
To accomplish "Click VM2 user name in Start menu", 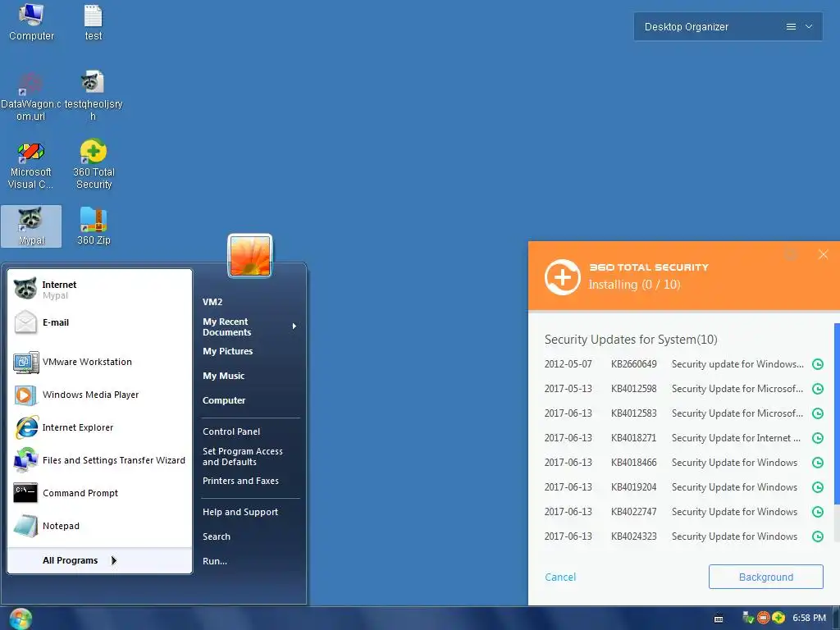I will click(x=212, y=302).
